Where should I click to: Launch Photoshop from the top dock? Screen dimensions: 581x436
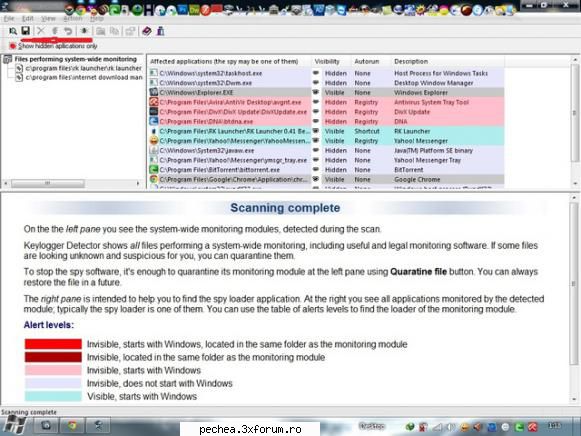183,10
